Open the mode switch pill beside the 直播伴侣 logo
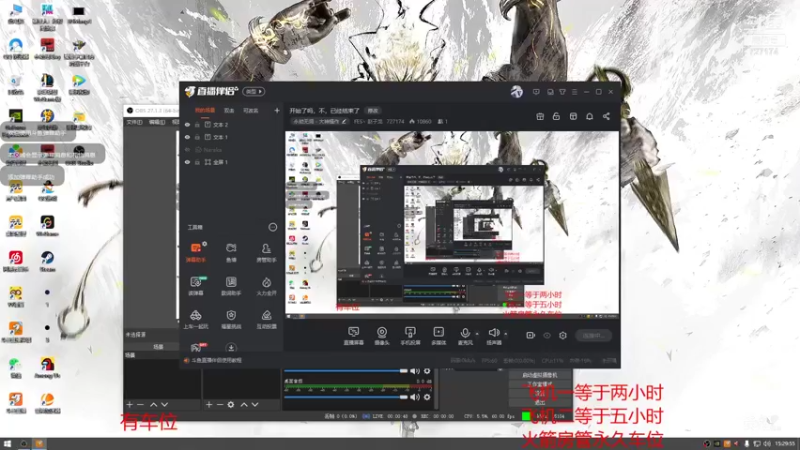The width and height of the screenshot is (800, 450). pos(254,92)
